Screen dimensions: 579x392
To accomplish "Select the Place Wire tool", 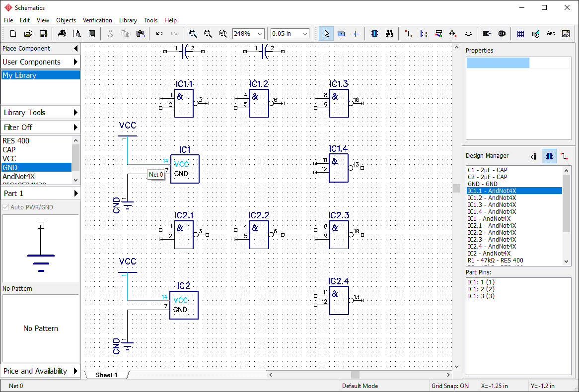I will [408, 34].
